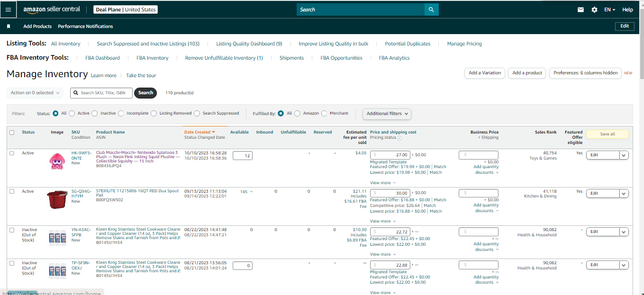Image resolution: width=644 pixels, height=295 pixels.
Task: Open Preferences: 6 columns hidden
Action: click(585, 73)
